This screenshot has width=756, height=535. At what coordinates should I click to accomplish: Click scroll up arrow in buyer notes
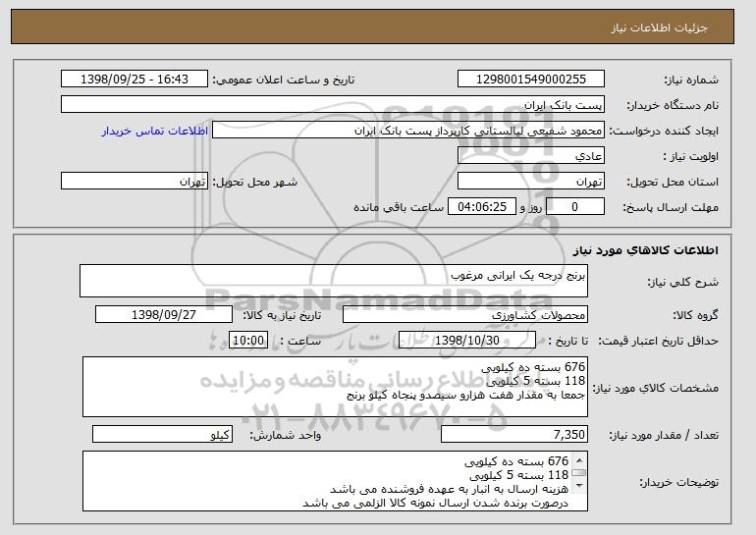point(579,459)
